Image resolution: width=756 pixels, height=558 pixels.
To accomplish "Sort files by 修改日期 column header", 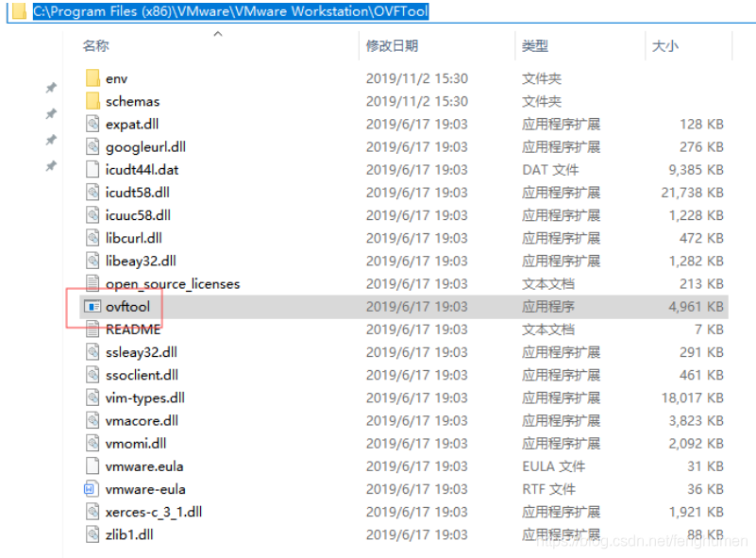I will [392, 46].
